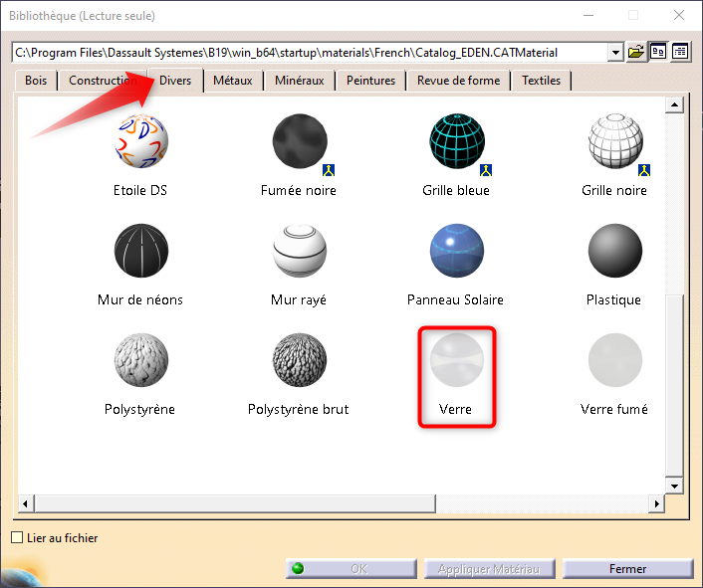Switch to list display mode
This screenshot has height=588, width=703.
(680, 52)
